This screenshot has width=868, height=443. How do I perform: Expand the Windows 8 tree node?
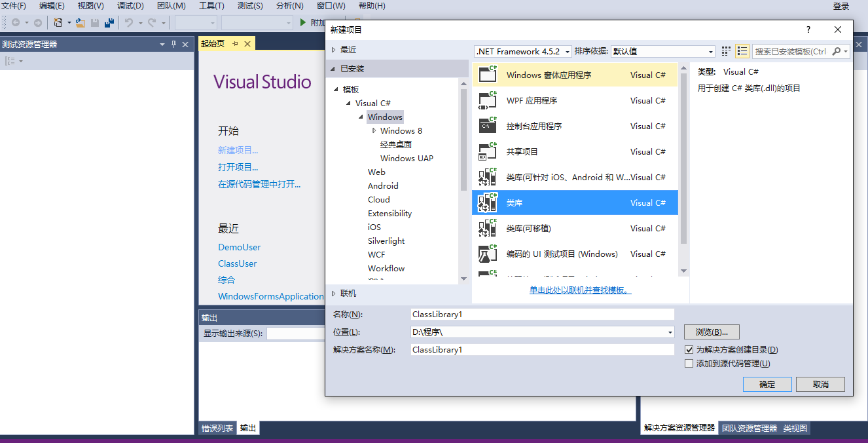coord(374,130)
